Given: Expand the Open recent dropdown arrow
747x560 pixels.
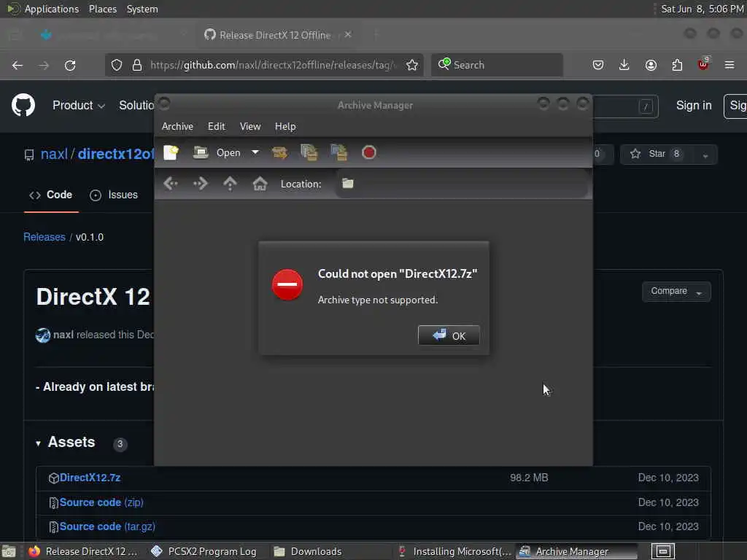Looking at the screenshot, I should (255, 152).
